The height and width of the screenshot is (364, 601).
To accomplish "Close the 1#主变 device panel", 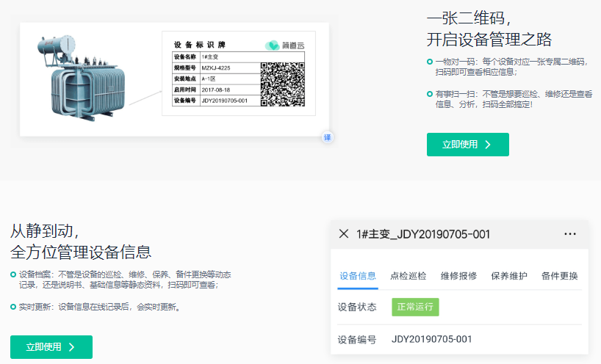I will tap(343, 234).
